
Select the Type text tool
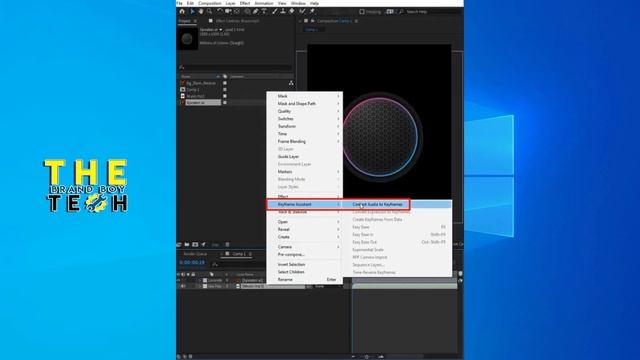(264, 11)
